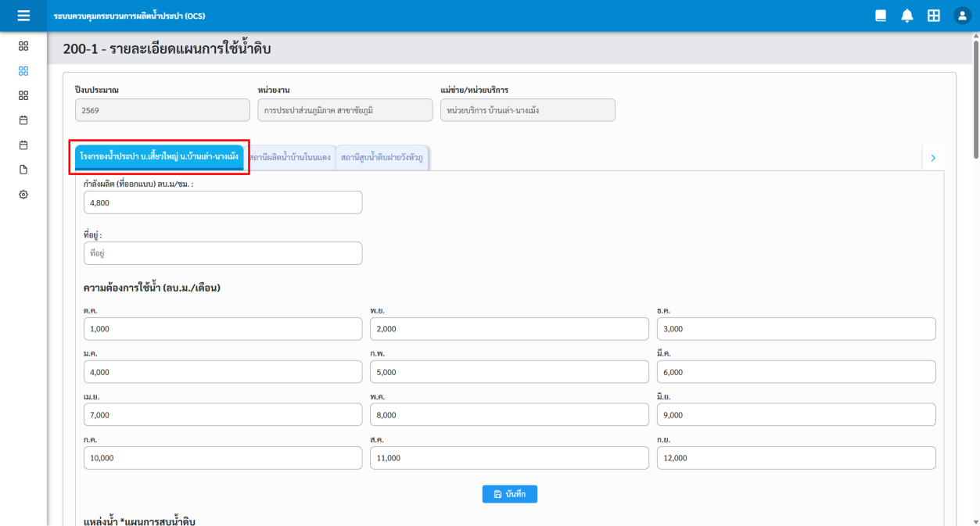
Task: Open the settings gear icon in sidebar
Action: [x=23, y=195]
